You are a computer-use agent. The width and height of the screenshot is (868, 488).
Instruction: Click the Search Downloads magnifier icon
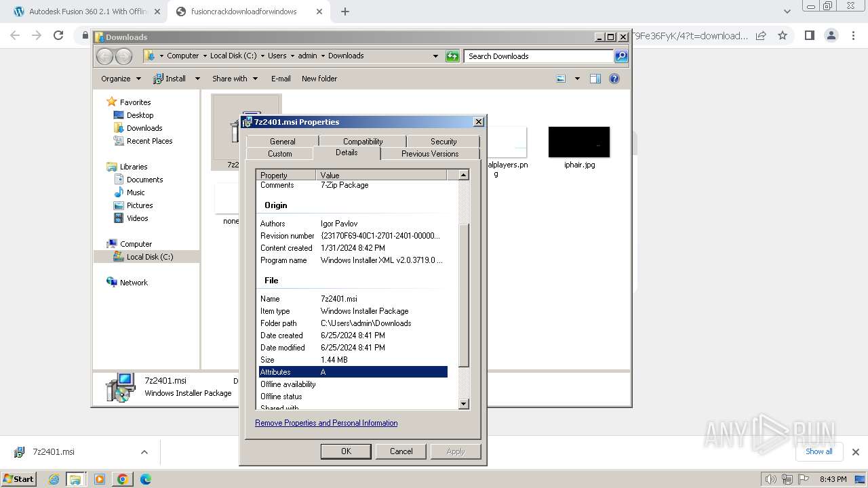point(621,56)
